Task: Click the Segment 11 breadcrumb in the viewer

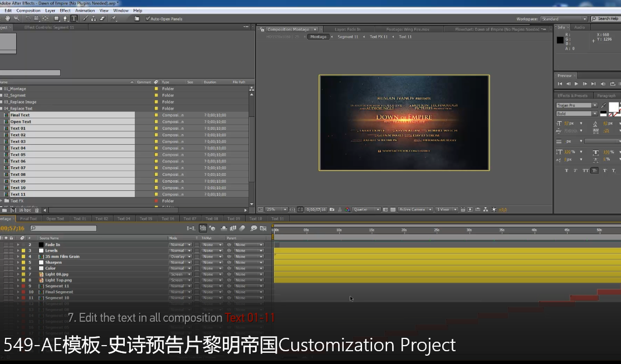Action: pos(348,37)
